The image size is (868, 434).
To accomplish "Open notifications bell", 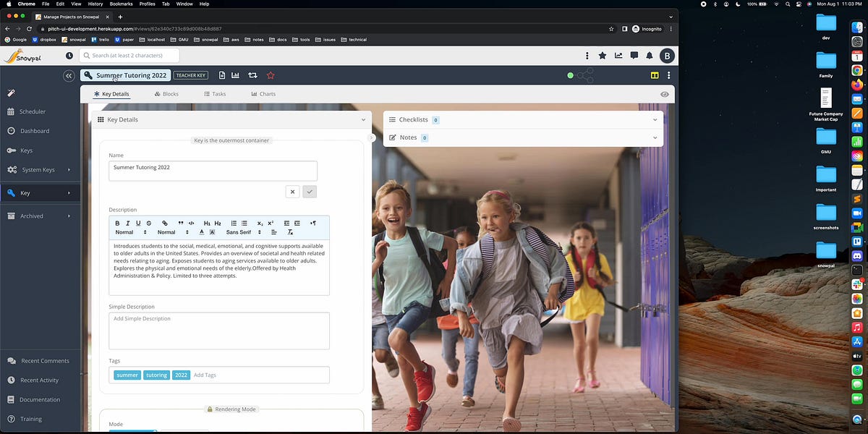I will pos(650,55).
